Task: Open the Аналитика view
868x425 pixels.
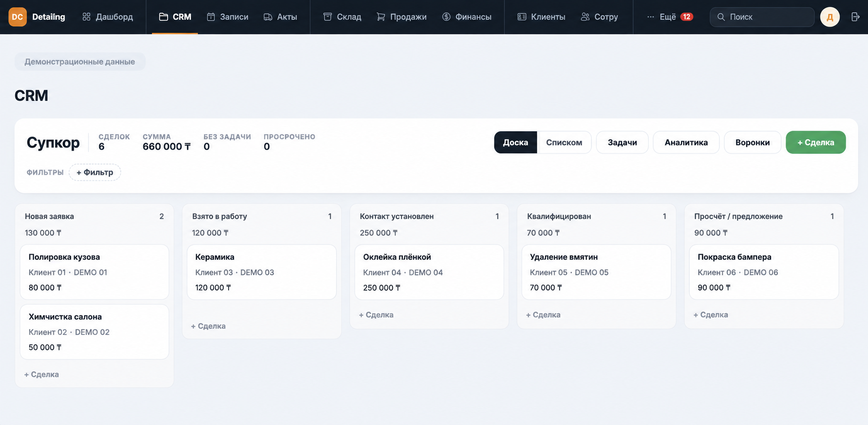Action: (x=686, y=142)
